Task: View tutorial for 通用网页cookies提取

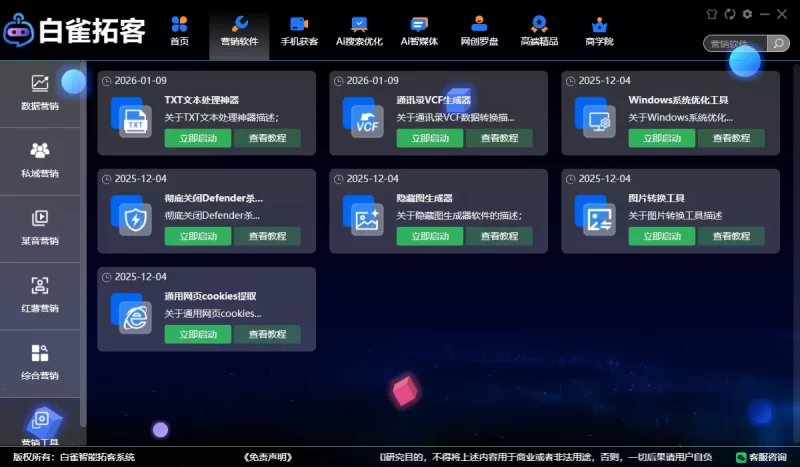Action: click(267, 334)
